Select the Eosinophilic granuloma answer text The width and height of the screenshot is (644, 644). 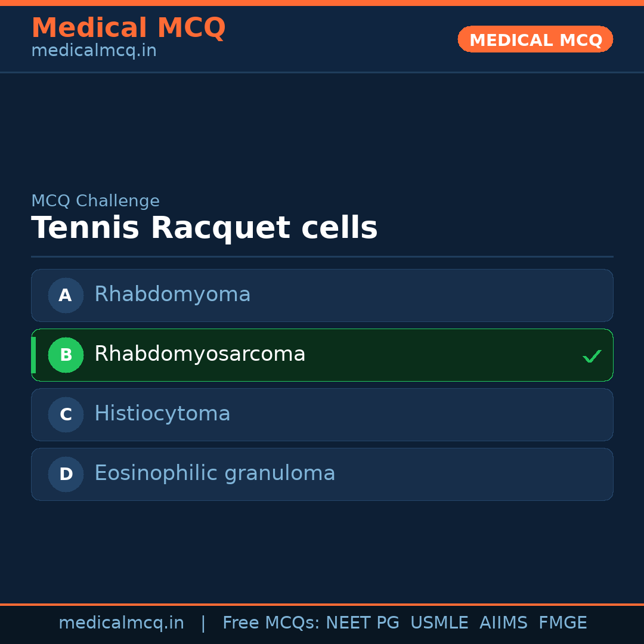pyautogui.click(x=215, y=473)
